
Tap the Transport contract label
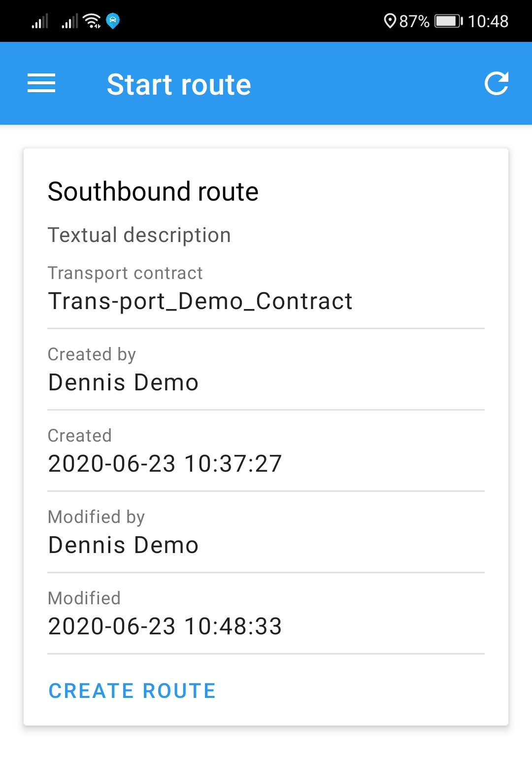pyautogui.click(x=125, y=273)
